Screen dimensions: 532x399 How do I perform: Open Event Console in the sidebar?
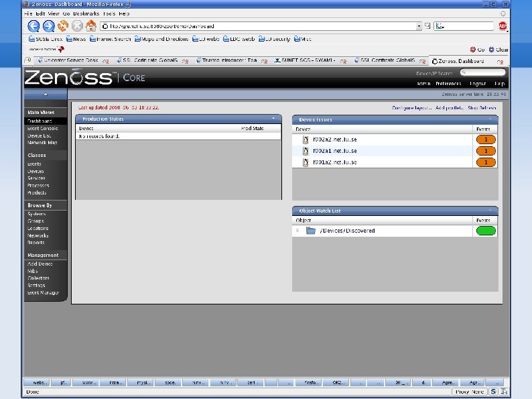(42, 128)
